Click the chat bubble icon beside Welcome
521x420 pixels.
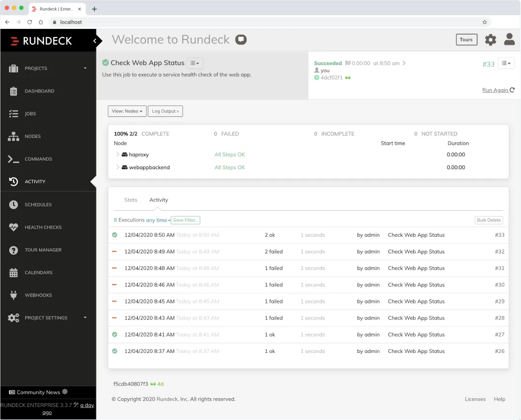point(241,40)
